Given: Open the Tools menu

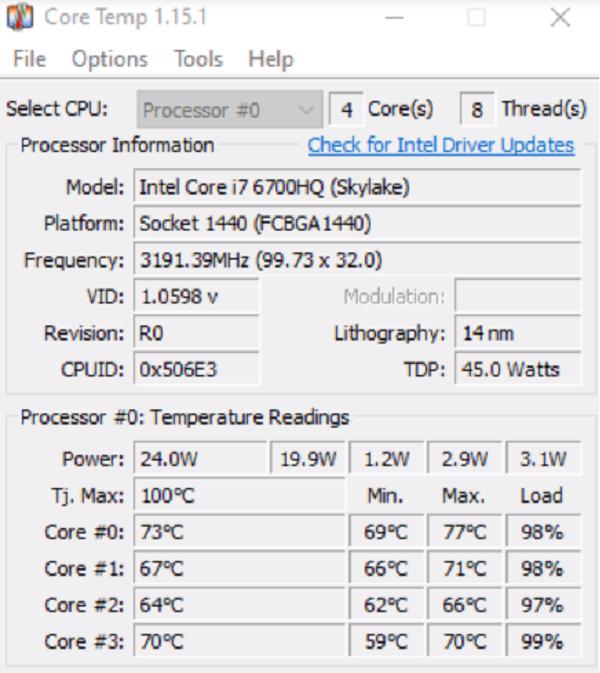Looking at the screenshot, I should (x=198, y=59).
